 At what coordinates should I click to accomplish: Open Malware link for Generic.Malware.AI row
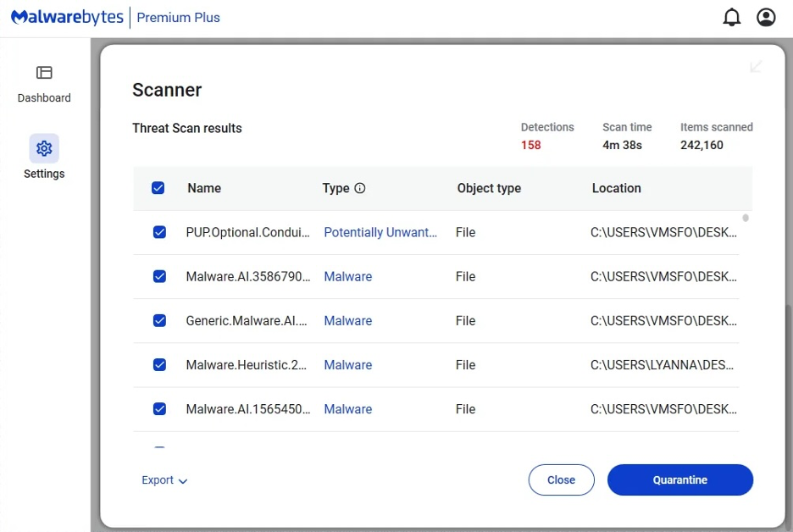tap(348, 320)
